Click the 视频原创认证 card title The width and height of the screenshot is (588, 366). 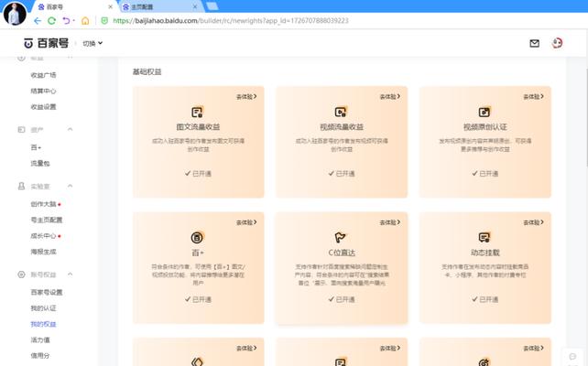point(485,127)
